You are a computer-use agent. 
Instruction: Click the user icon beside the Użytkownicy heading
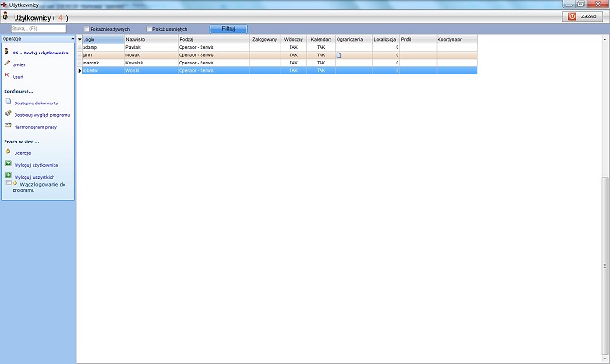pos(5,16)
